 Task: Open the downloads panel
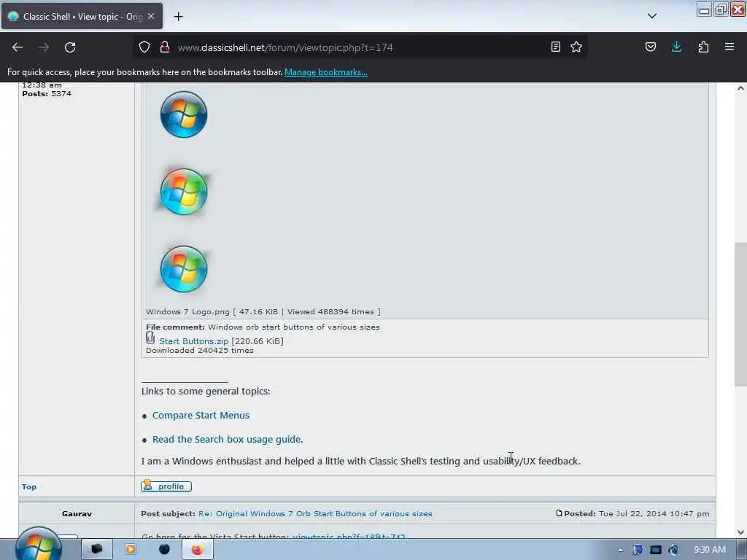(x=676, y=47)
